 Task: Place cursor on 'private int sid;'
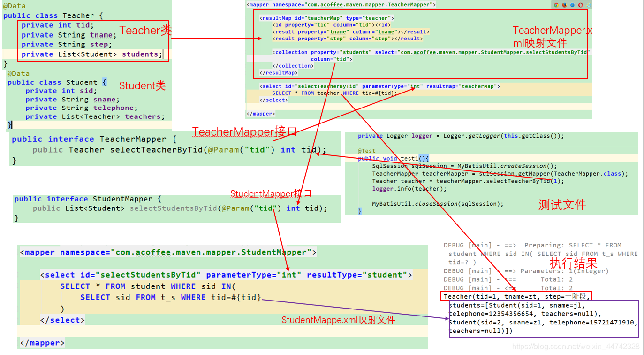61,91
